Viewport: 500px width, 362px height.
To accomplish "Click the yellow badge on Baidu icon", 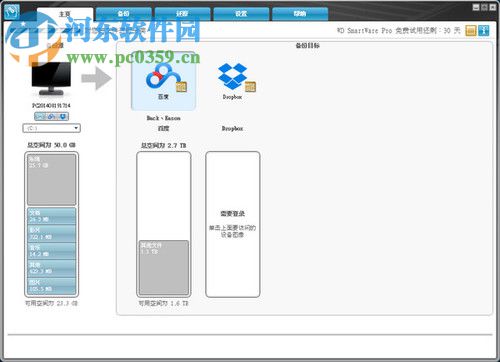I will pyautogui.click(x=181, y=87).
